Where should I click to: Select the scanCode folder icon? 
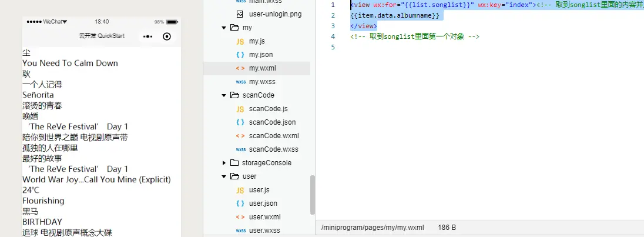click(x=234, y=95)
